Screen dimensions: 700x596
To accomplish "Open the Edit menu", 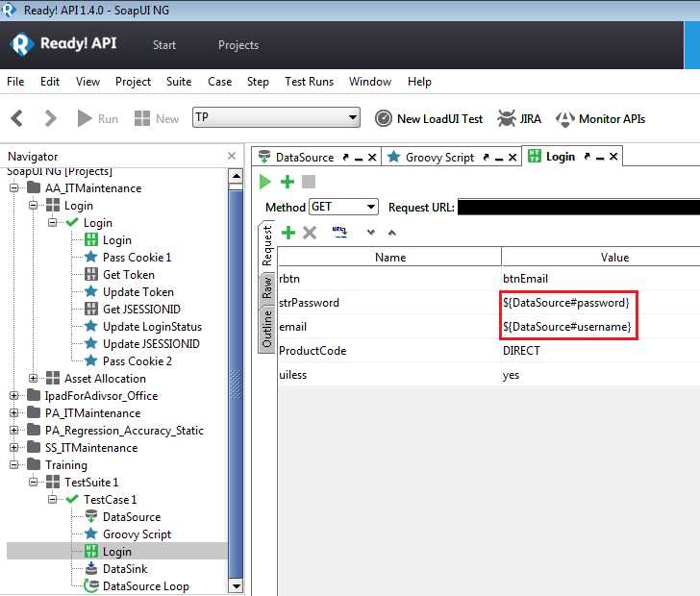I will (50, 82).
